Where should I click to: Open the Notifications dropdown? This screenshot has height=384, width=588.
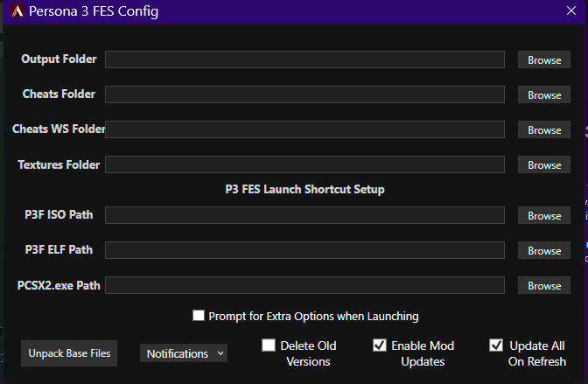click(x=184, y=353)
